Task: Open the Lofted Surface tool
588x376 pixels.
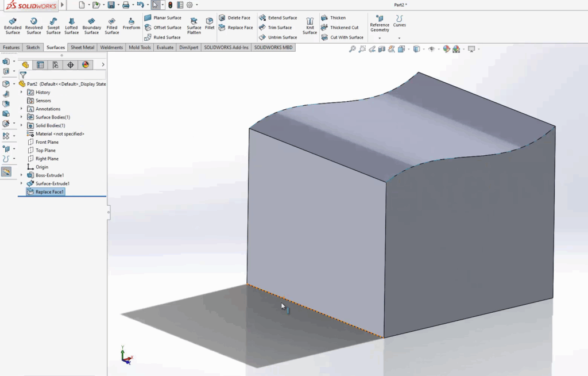Action: 71,25
